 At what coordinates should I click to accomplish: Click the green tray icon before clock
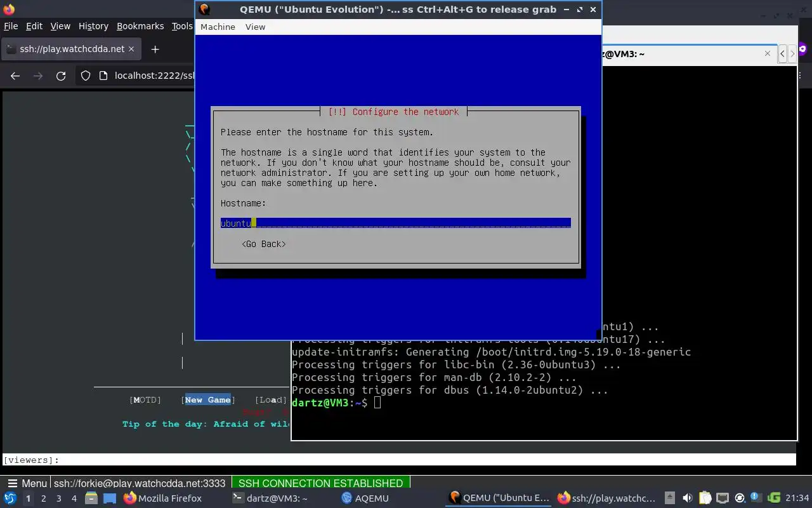pyautogui.click(x=774, y=498)
